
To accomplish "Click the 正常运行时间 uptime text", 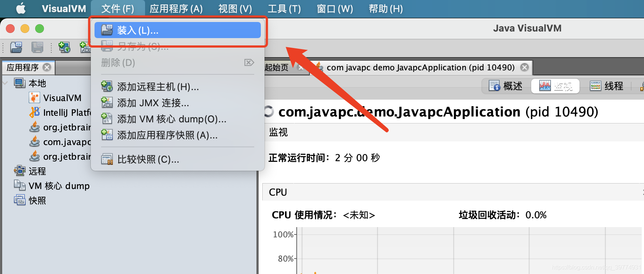I will tap(324, 158).
